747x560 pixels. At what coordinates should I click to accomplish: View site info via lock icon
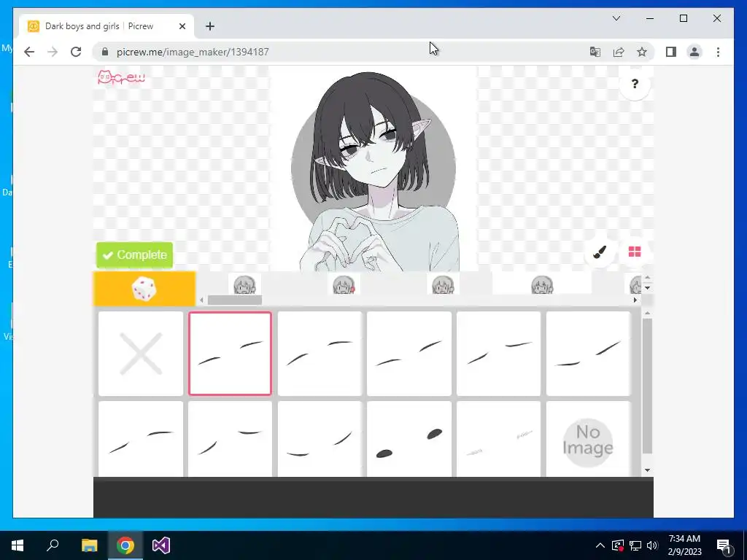click(x=105, y=52)
